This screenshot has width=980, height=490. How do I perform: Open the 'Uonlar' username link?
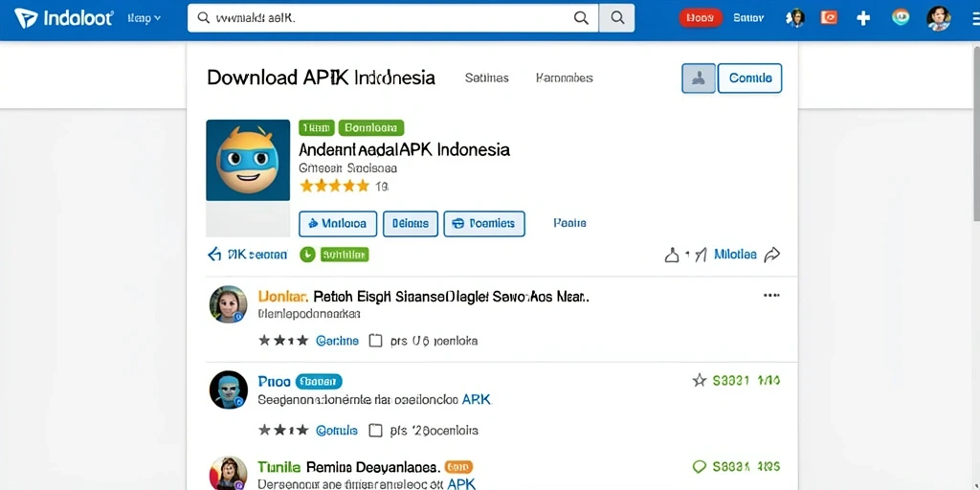pyautogui.click(x=282, y=296)
